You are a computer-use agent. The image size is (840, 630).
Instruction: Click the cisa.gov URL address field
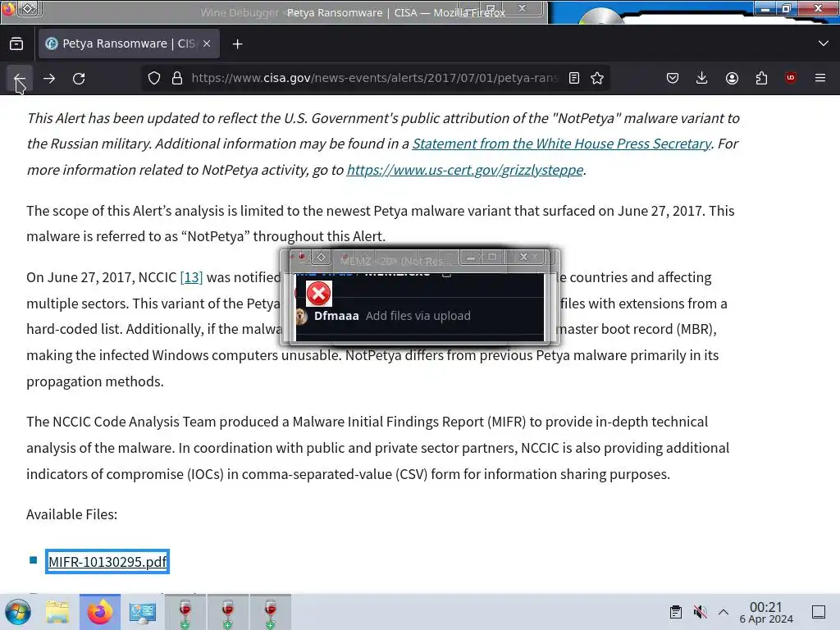(374, 78)
